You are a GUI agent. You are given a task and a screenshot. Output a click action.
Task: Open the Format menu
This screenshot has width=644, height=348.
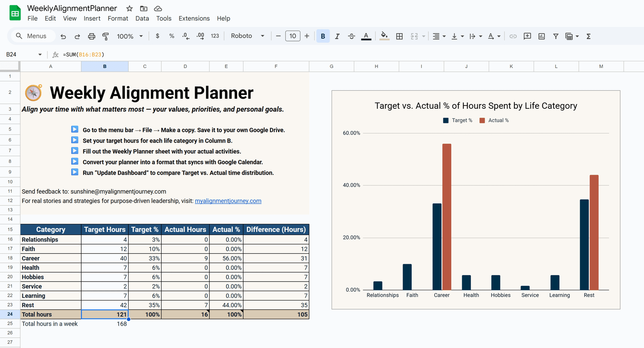(x=118, y=19)
